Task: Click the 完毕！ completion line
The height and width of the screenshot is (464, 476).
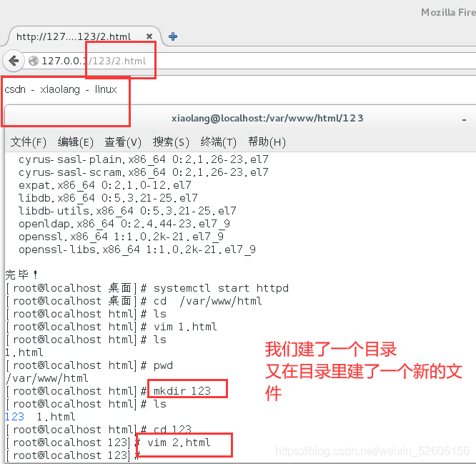Action: point(21,275)
